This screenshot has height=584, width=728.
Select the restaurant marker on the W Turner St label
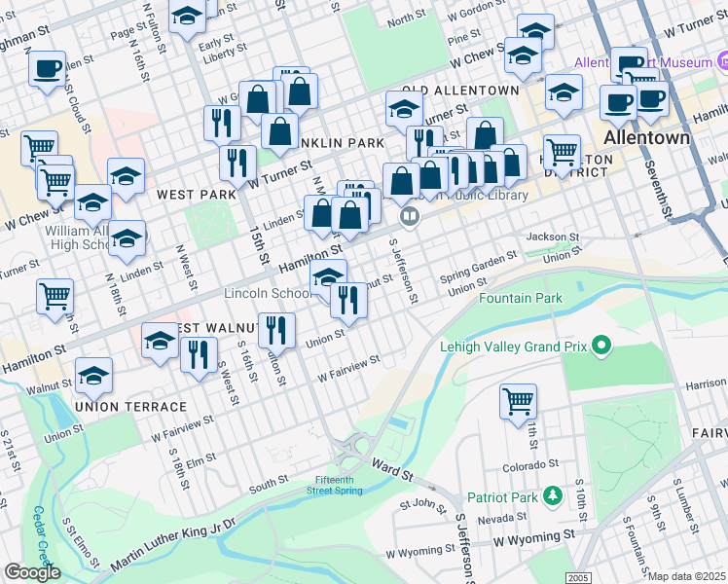(x=237, y=164)
